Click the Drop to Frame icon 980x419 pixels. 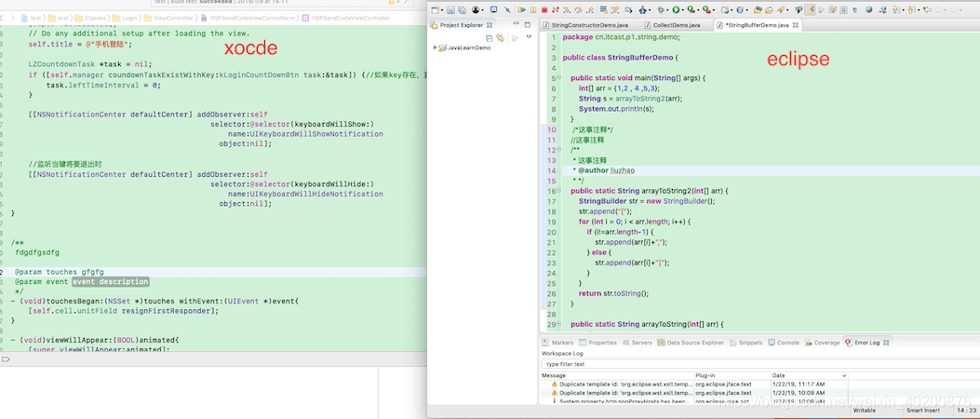pyautogui.click(x=604, y=10)
